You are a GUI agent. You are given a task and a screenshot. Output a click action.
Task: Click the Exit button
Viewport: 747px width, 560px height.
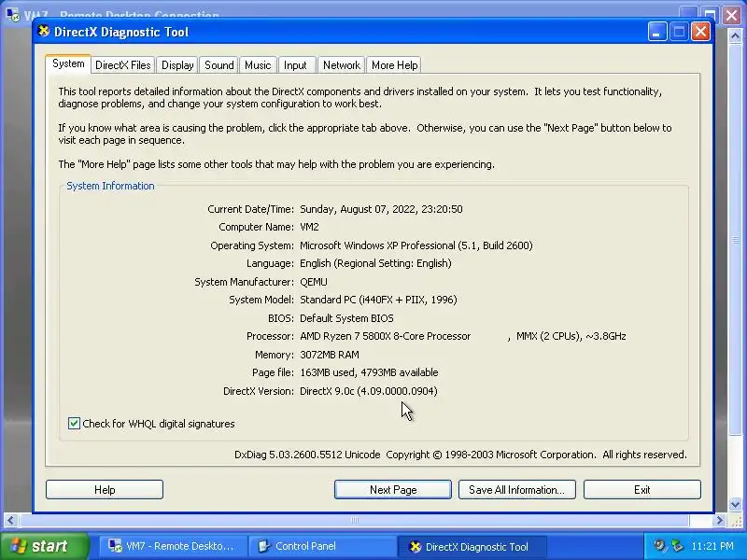(642, 489)
